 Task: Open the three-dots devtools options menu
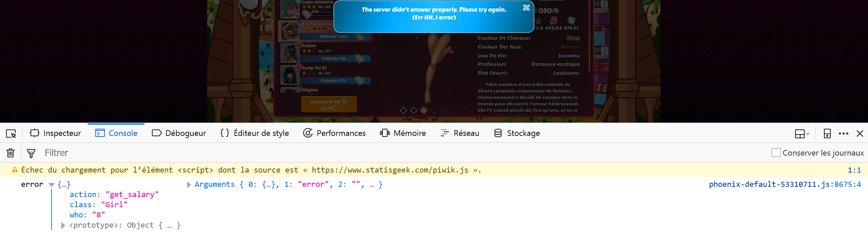[843, 134]
